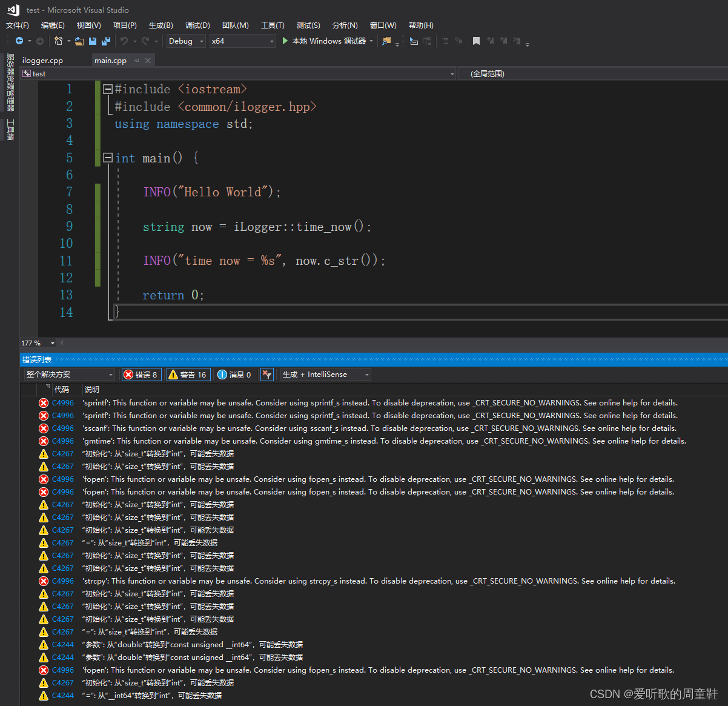
Task: Click the Toggle Bookmark icon
Action: click(477, 41)
